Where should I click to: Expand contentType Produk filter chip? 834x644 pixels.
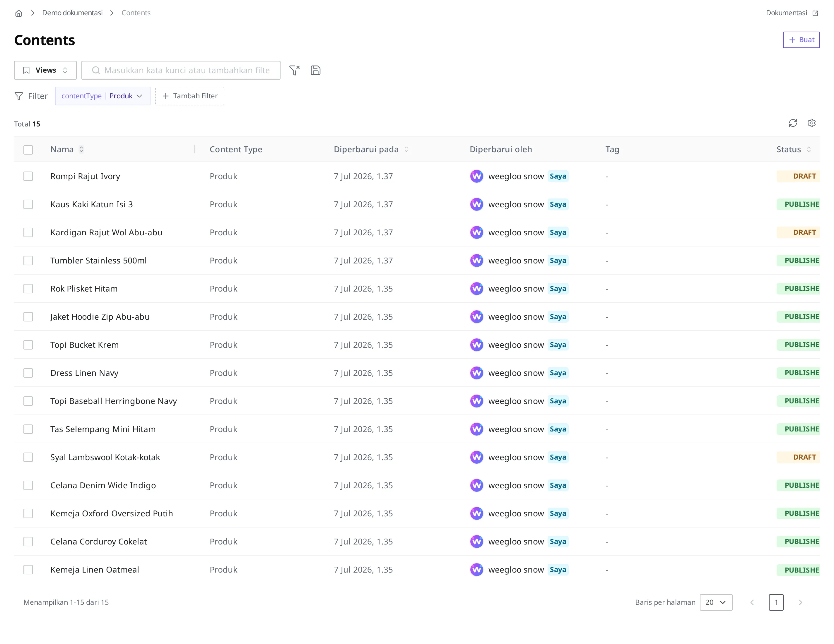[x=103, y=96]
